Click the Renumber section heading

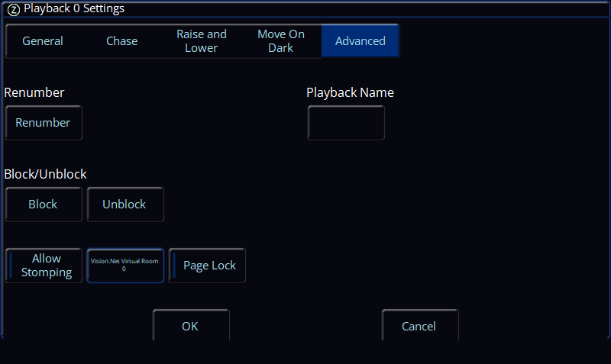click(x=34, y=92)
